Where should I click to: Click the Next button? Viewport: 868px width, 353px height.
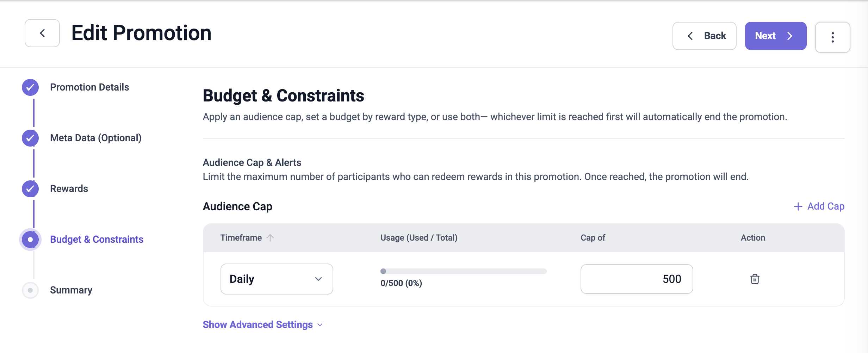(x=775, y=36)
